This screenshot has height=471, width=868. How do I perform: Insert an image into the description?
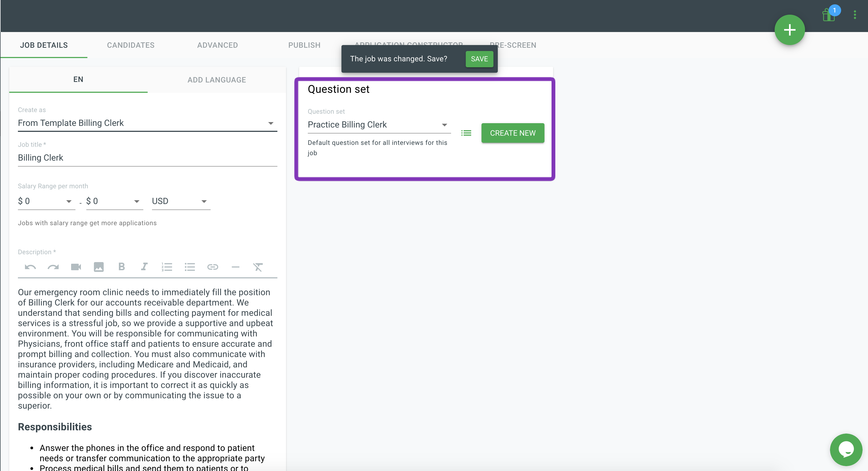pos(99,267)
